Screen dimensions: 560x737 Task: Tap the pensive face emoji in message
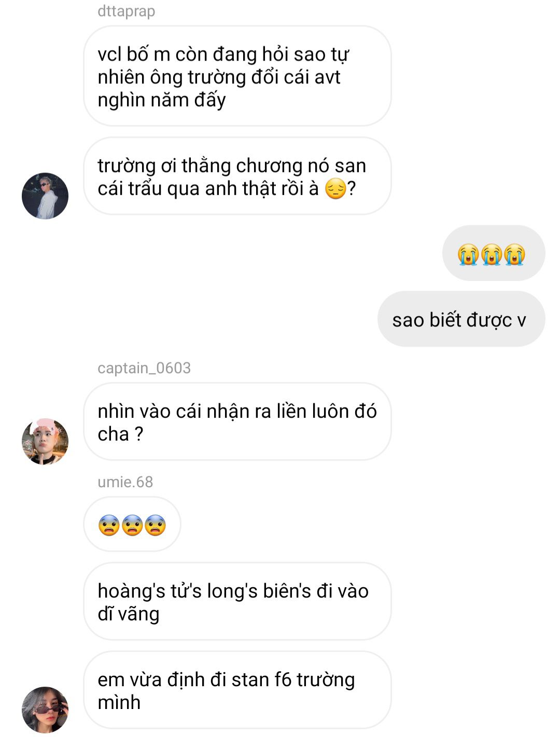[x=335, y=189]
